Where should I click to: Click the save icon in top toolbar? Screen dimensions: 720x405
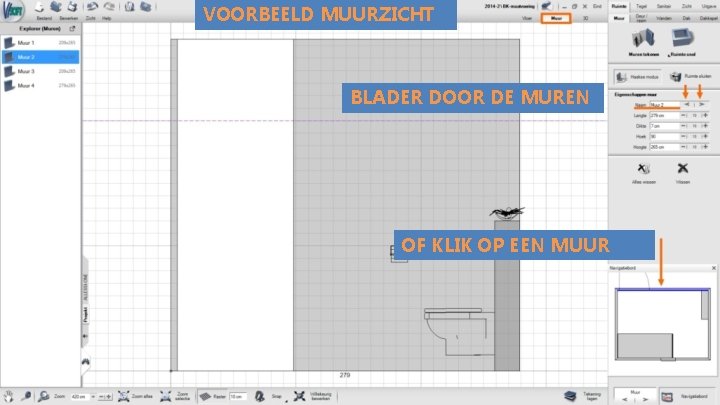coord(72,6)
